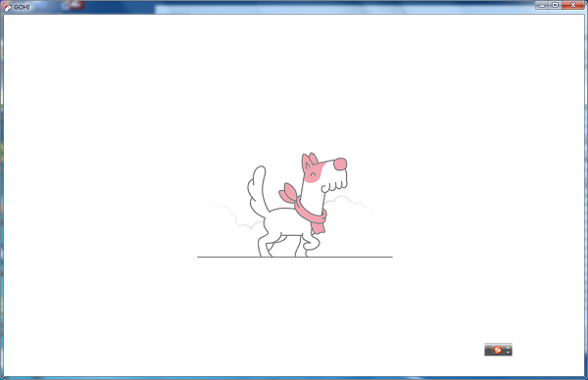588x380 pixels.
Task: Click the pink eye patch on the dog
Action: click(x=315, y=172)
